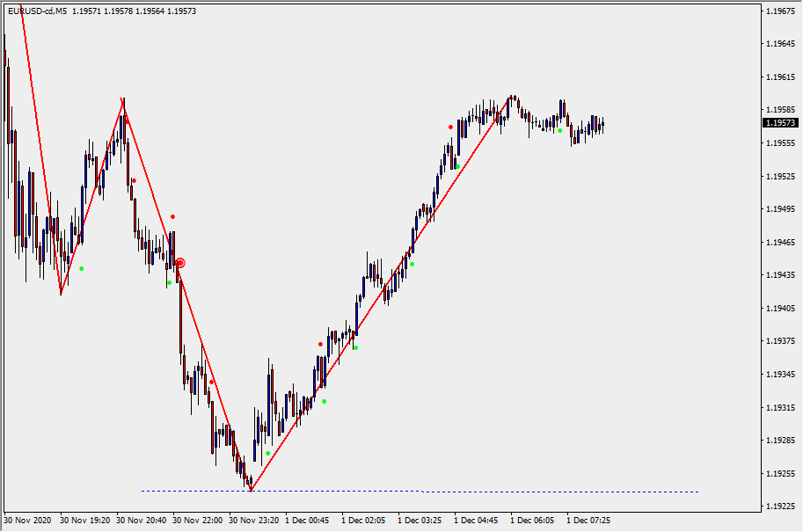
Task: Click the 1 Dec 04:45 time label
Action: point(477,520)
